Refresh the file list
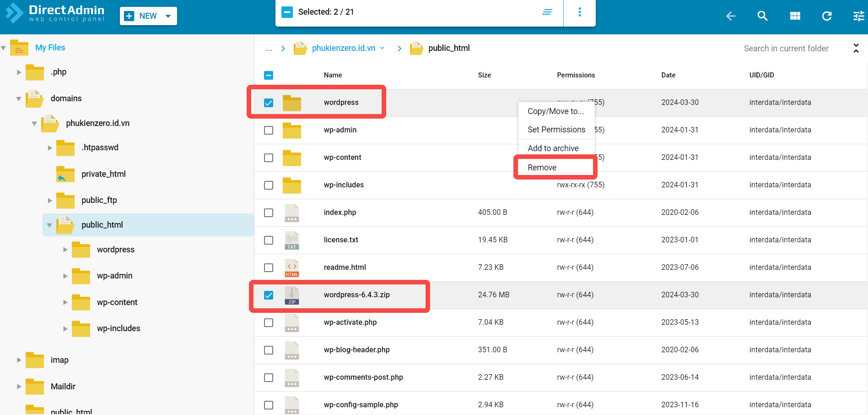Screen dimensions: 868x415 pos(827,16)
